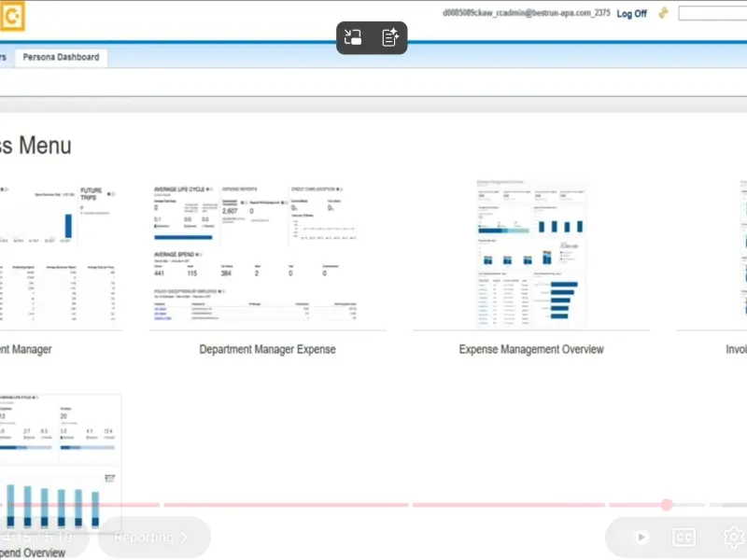Screen dimensions: 747x560
Task: Switch to the Persona Dashboard tab
Action: coord(62,57)
